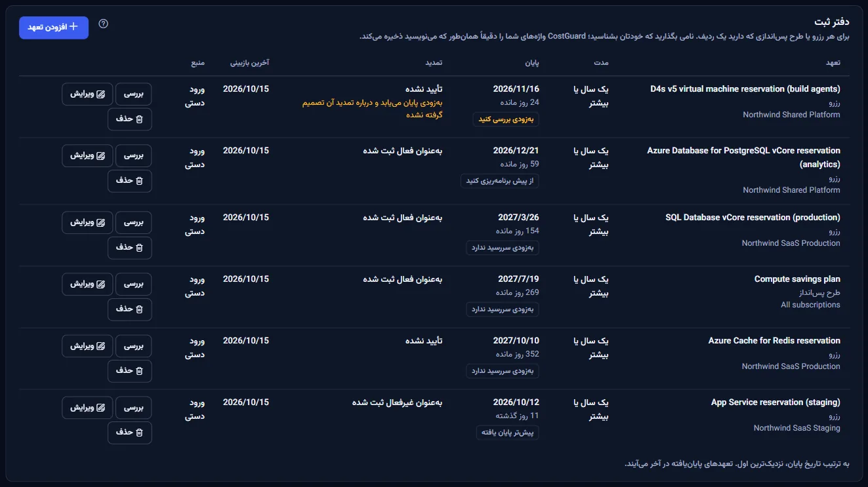Viewport: 868px width, 487px height.
Task: Edit the SQL Database vCore reservation (production)
Action: [x=87, y=222]
